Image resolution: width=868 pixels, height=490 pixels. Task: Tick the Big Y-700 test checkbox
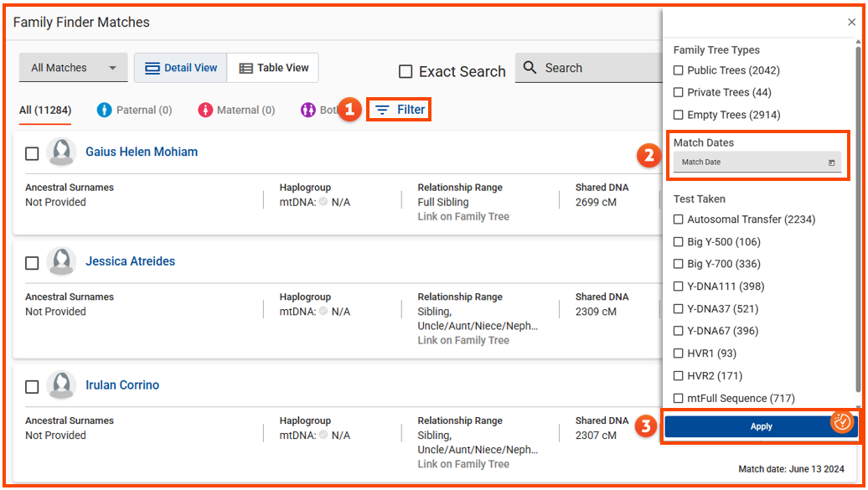point(679,264)
